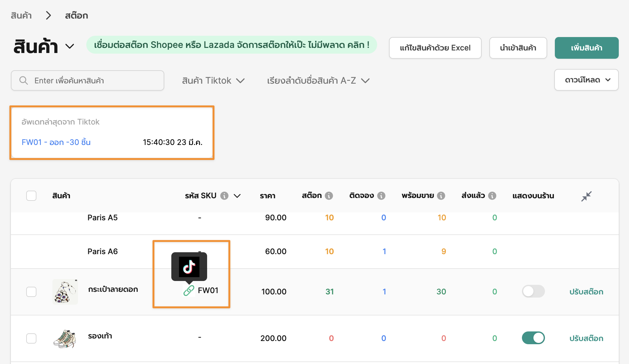Click price 60.00 in Paris A6 row
The width and height of the screenshot is (629, 364).
(x=276, y=251)
